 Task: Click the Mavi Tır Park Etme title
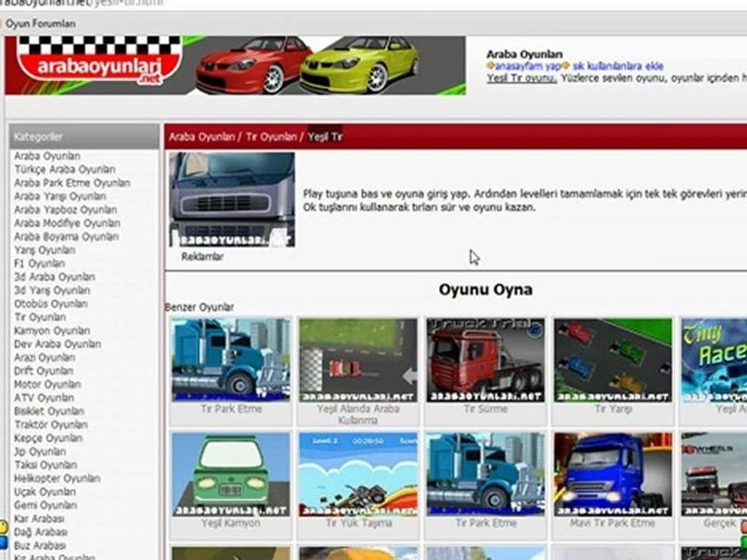coord(613,523)
